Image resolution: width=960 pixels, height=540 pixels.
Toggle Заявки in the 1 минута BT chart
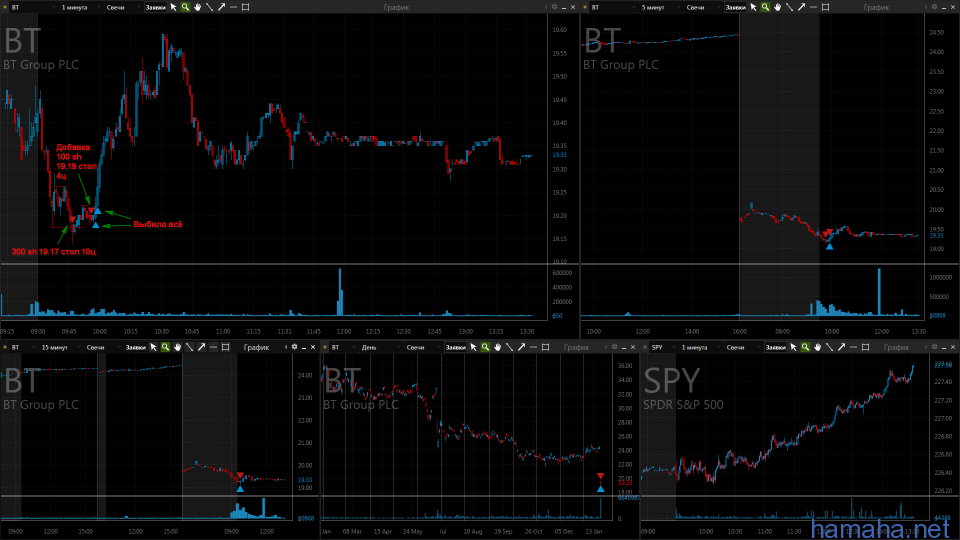(156, 7)
